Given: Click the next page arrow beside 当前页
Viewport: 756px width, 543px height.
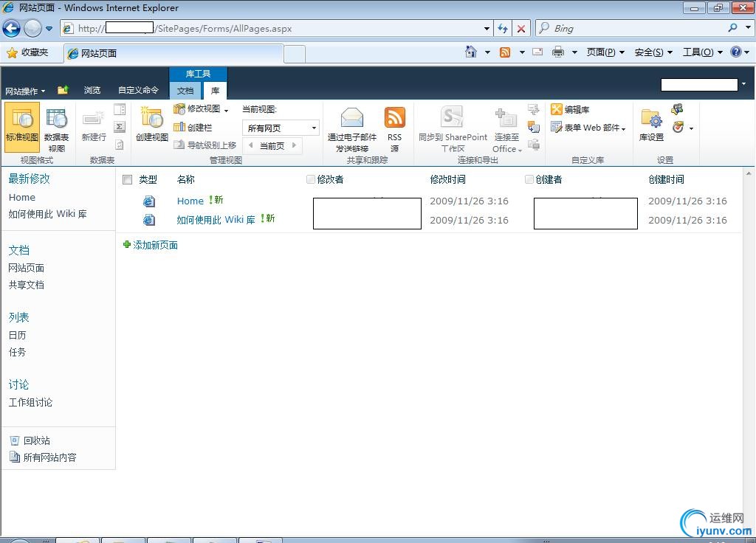Looking at the screenshot, I should [294, 145].
